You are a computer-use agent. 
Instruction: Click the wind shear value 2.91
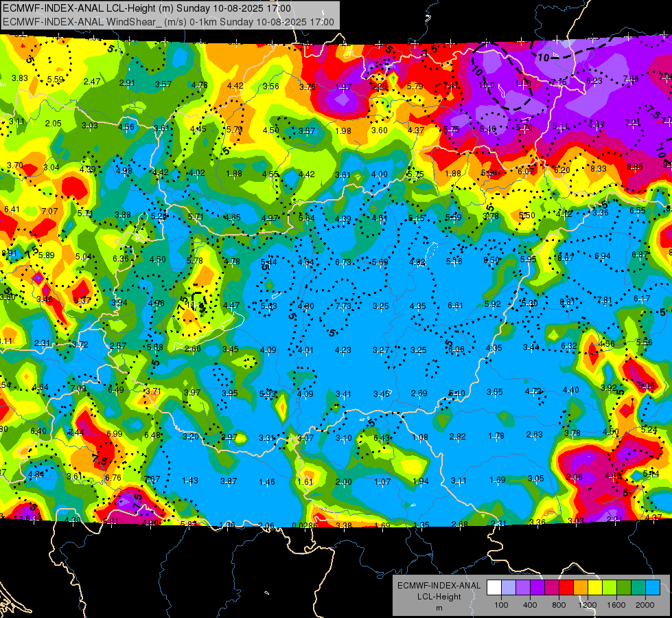[x=127, y=83]
